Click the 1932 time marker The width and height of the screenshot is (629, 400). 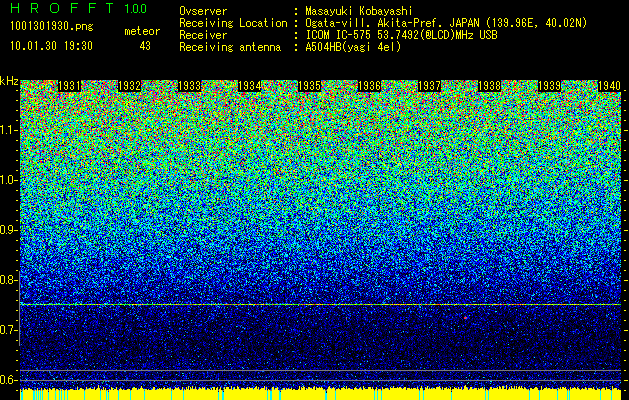coord(130,86)
